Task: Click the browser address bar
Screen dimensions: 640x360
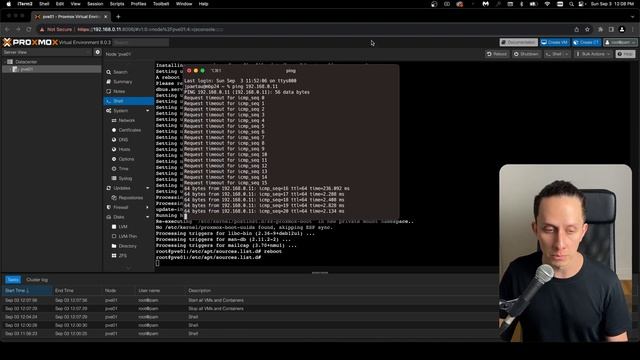Action: [302, 29]
